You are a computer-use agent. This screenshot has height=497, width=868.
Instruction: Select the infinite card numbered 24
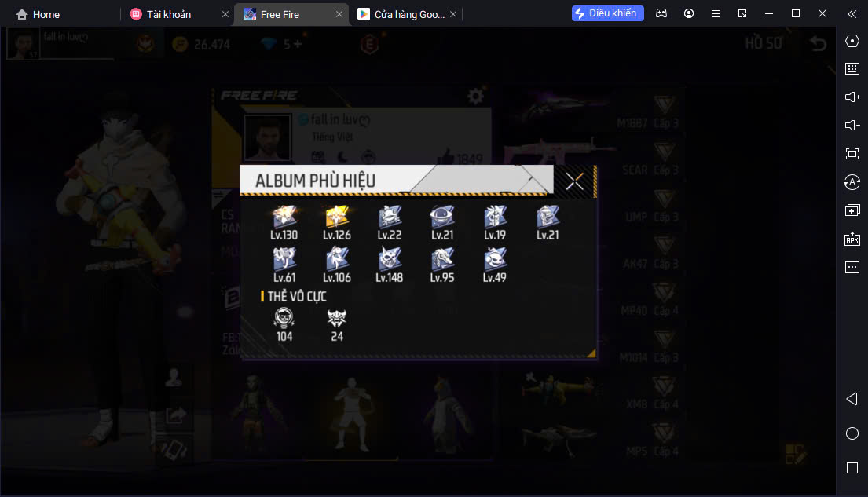pos(336,325)
